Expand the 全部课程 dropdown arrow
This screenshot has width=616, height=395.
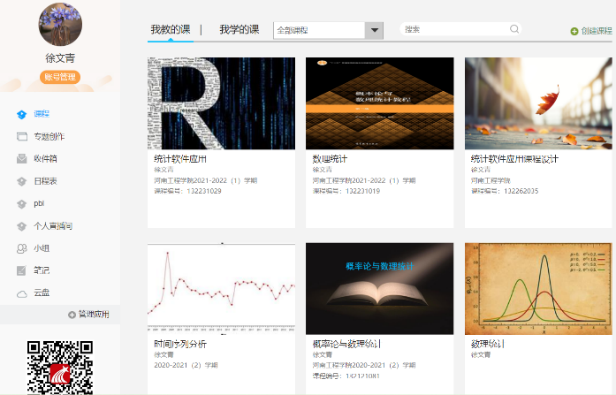point(374,30)
